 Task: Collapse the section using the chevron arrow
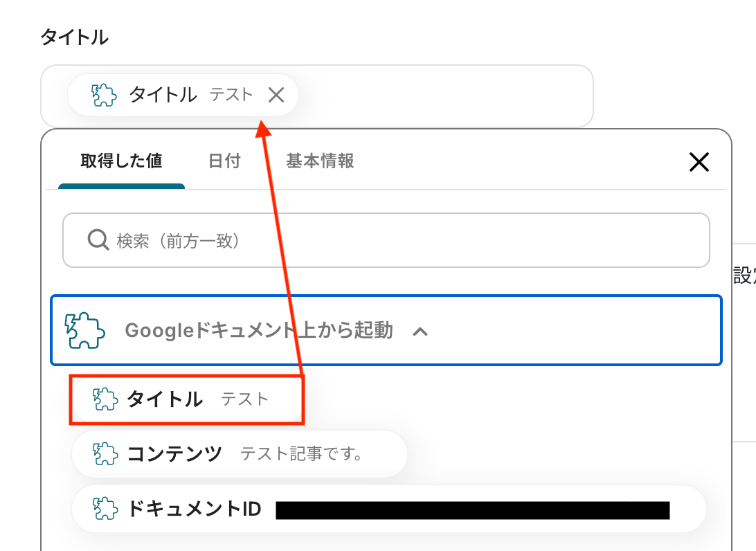click(420, 331)
